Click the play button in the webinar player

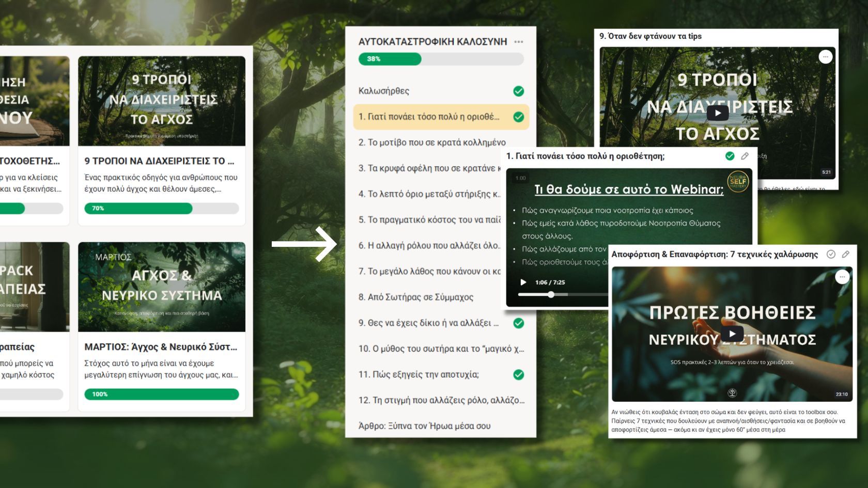pos(523,282)
